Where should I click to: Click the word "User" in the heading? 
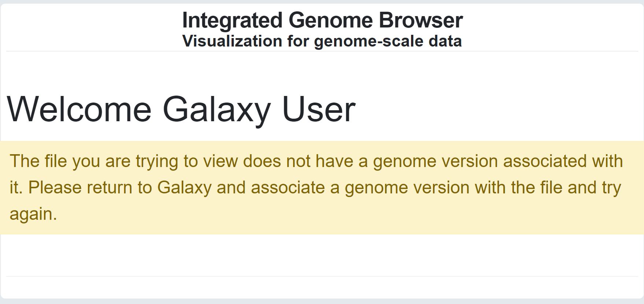coord(319,109)
